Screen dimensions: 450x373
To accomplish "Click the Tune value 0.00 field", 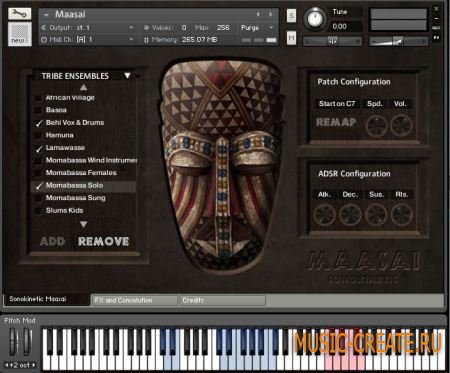I will click(340, 26).
